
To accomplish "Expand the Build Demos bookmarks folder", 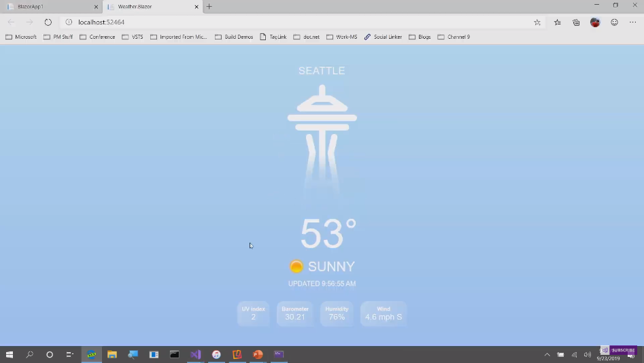I will pyautogui.click(x=234, y=37).
